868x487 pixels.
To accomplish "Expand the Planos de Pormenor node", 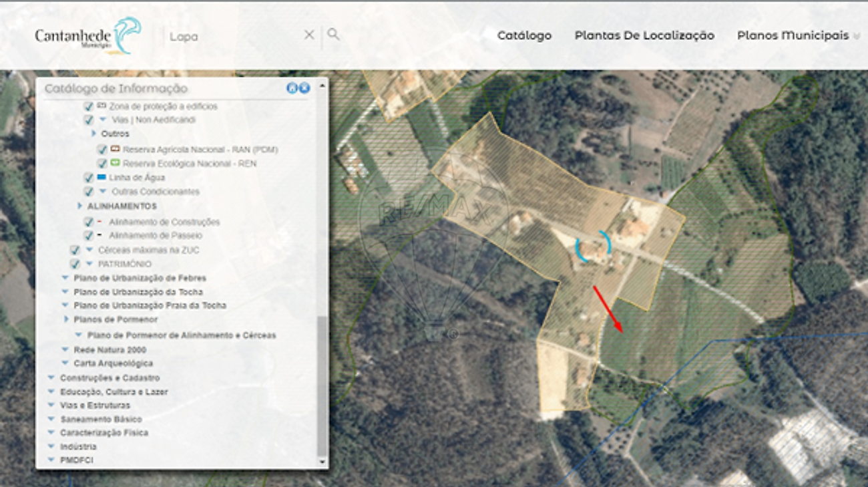I will pyautogui.click(x=66, y=319).
